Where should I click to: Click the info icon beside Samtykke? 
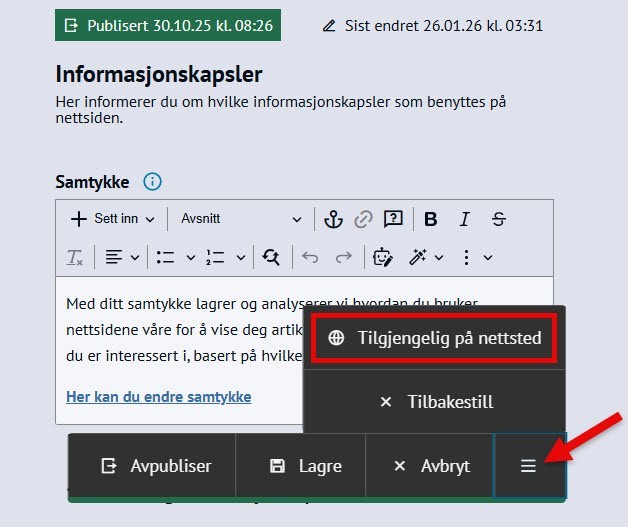tap(152, 182)
